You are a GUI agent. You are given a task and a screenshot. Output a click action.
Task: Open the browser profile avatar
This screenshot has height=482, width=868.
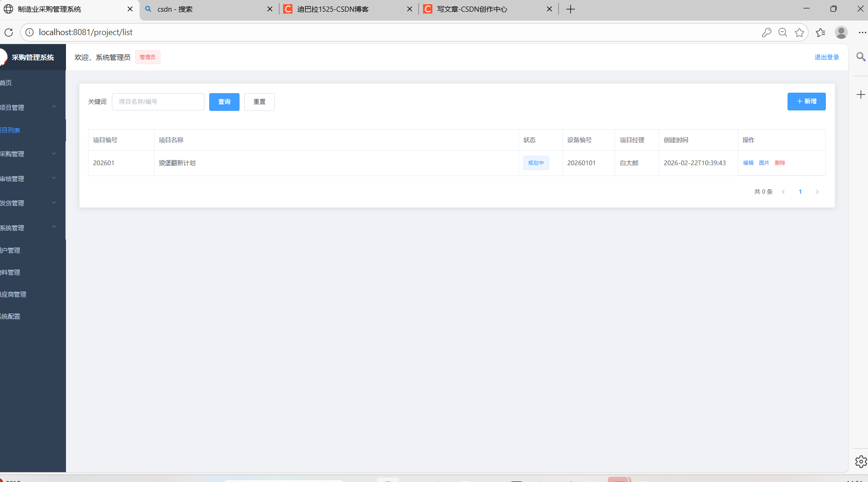841,32
